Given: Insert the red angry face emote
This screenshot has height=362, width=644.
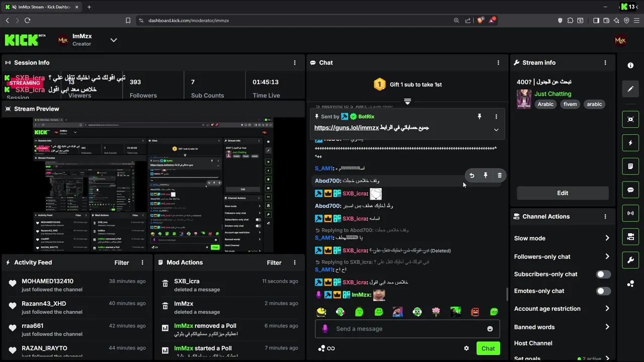Looking at the screenshot, I should [475, 312].
